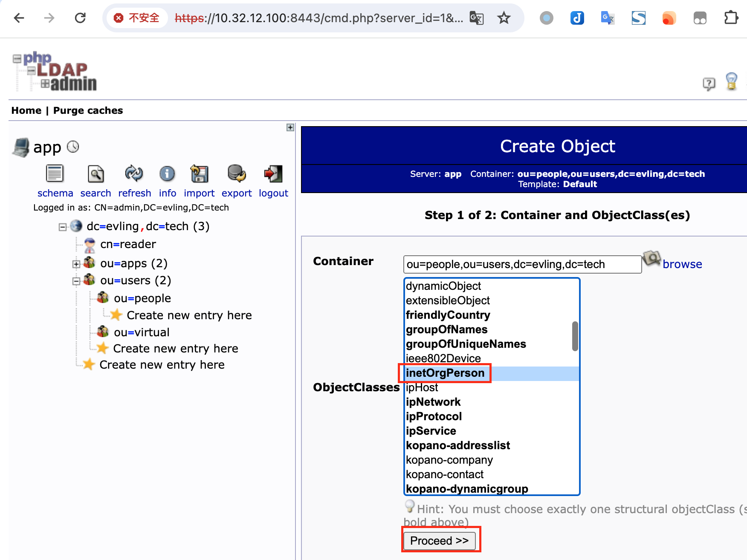Select dynamicObject in list
This screenshot has width=747, height=560.
pos(492,286)
